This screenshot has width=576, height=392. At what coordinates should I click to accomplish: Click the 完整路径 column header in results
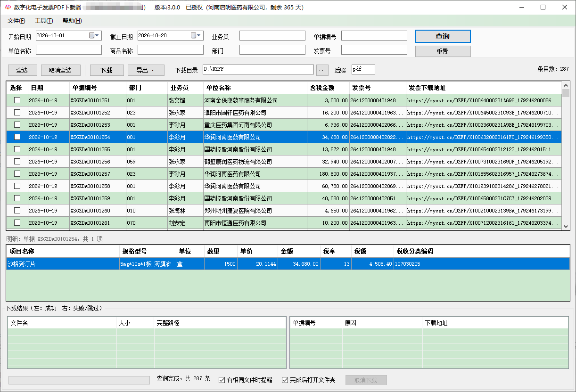click(x=220, y=323)
